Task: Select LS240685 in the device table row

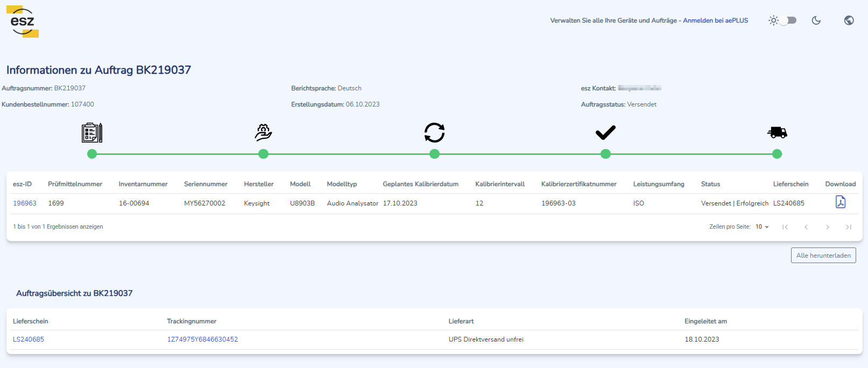Action: pyautogui.click(x=789, y=203)
